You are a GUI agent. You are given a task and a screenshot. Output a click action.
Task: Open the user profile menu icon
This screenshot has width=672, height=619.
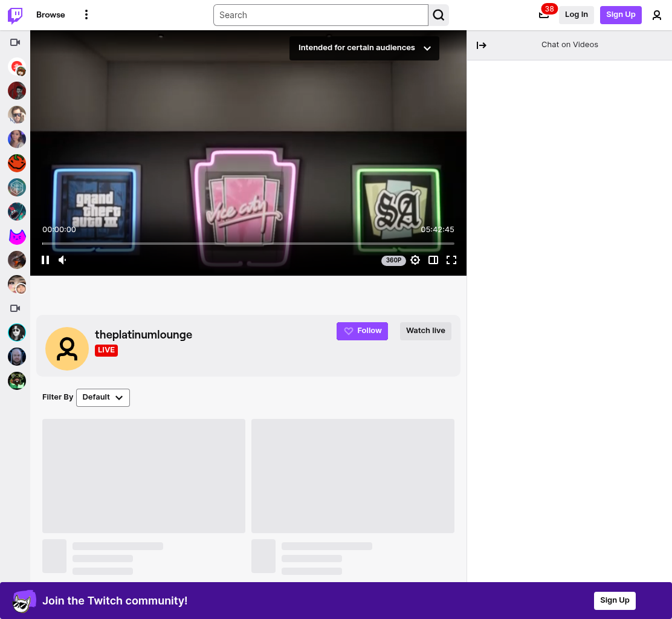click(x=656, y=16)
